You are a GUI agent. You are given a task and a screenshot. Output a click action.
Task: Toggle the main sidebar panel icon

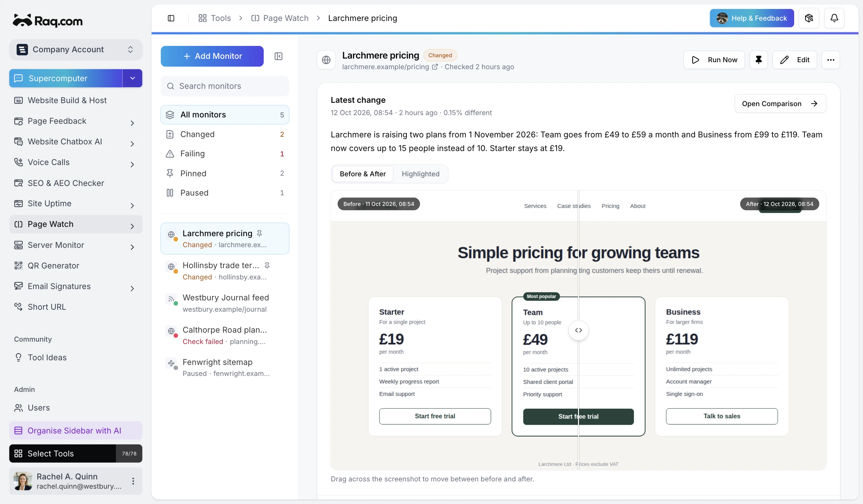pyautogui.click(x=171, y=18)
